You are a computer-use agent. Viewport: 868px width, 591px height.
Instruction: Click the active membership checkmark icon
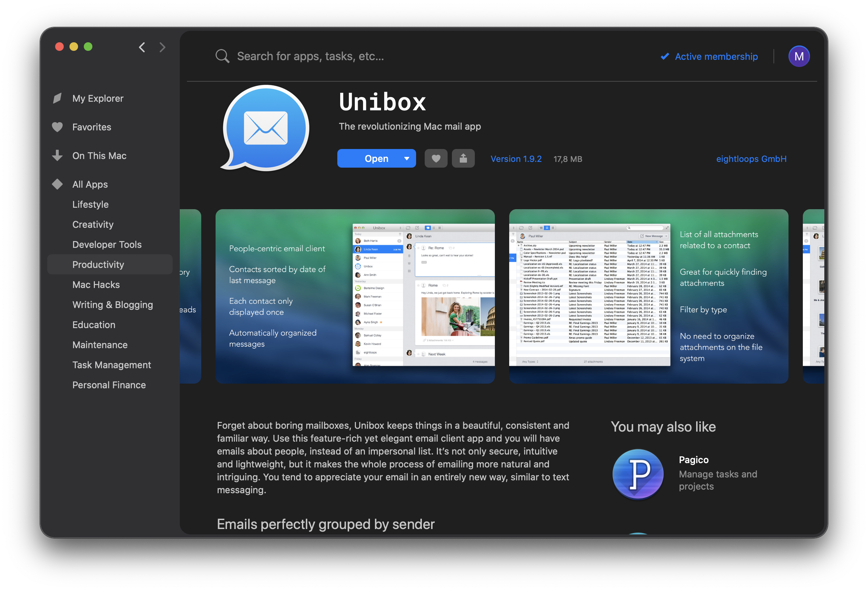tap(665, 56)
